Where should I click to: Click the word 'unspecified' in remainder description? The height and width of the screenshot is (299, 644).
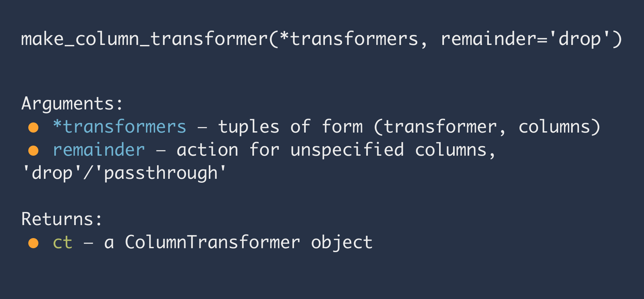tap(347, 150)
